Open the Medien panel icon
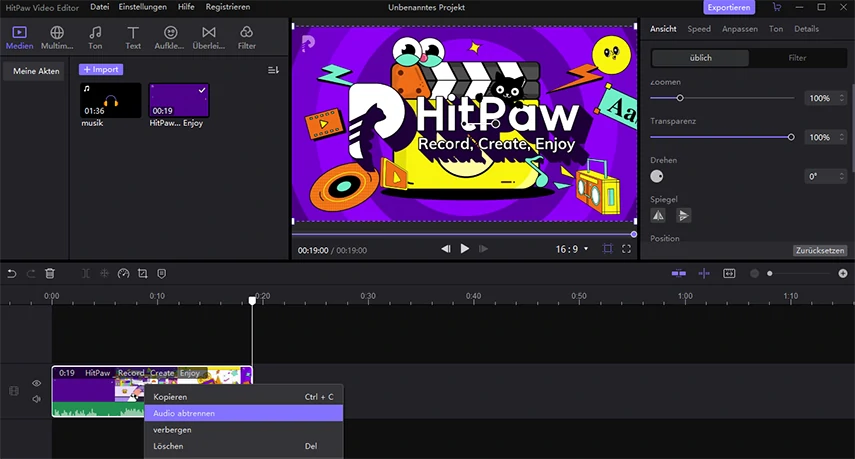This screenshot has height=459, width=855. coord(20,38)
